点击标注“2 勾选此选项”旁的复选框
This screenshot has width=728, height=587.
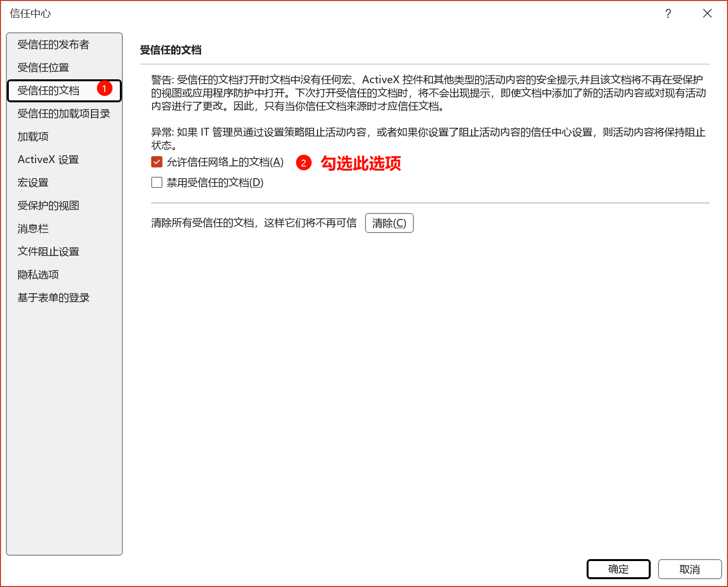[x=157, y=162]
